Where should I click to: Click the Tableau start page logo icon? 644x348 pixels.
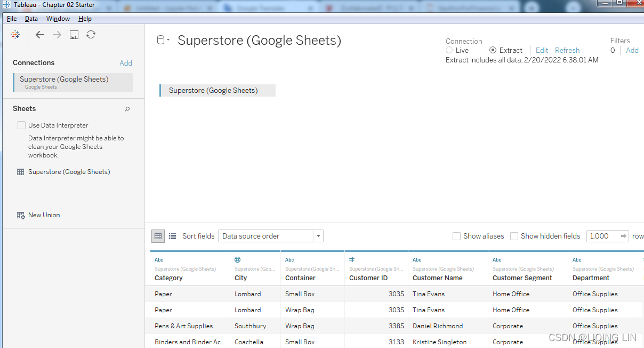click(x=15, y=34)
